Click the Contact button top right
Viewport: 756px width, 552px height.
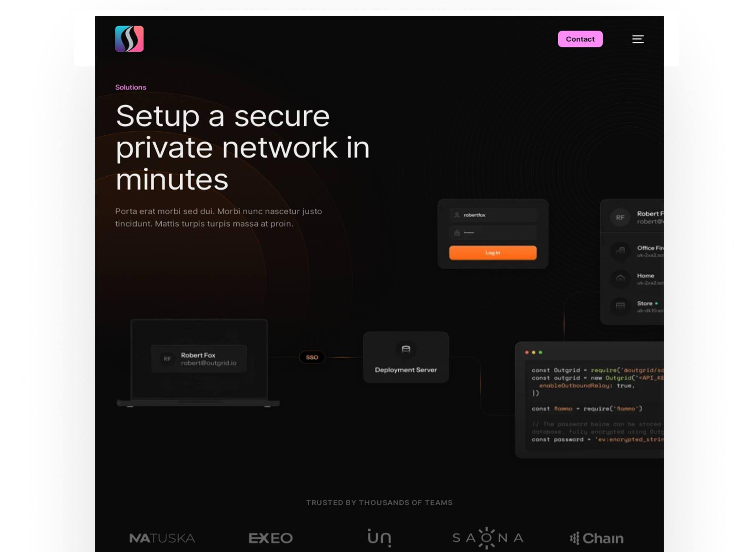point(581,39)
